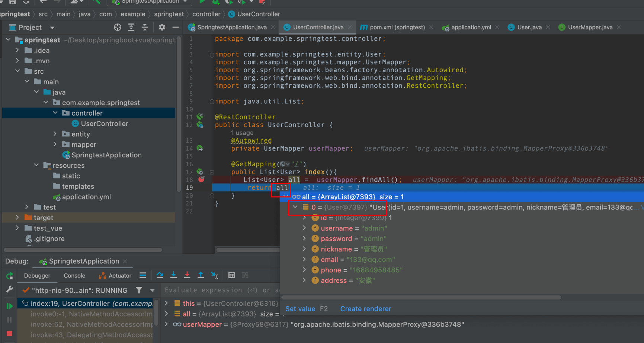Open the Project view dropdown

[52, 28]
